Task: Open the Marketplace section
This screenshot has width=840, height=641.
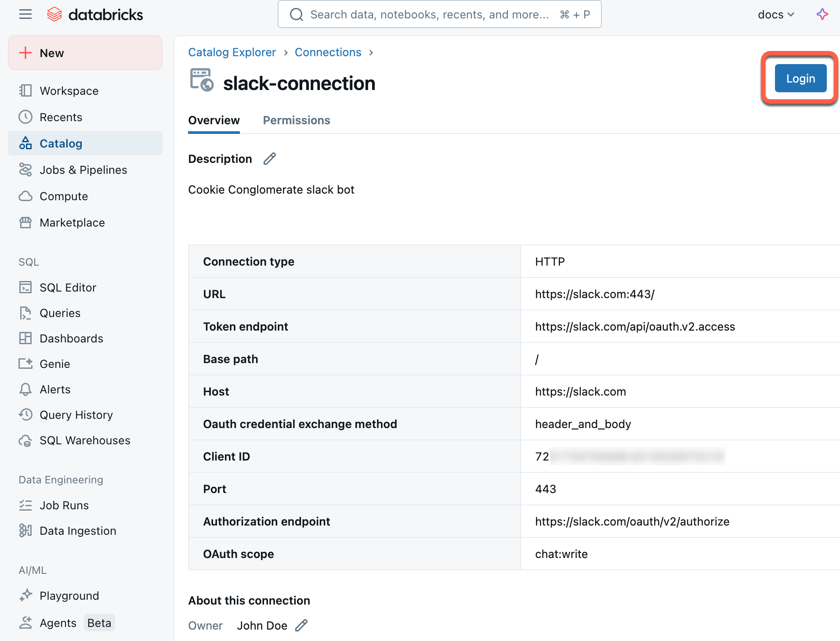Action: (x=72, y=223)
